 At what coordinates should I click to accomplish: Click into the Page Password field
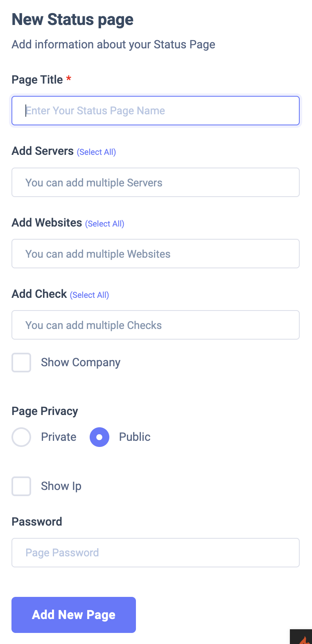pyautogui.click(x=156, y=553)
